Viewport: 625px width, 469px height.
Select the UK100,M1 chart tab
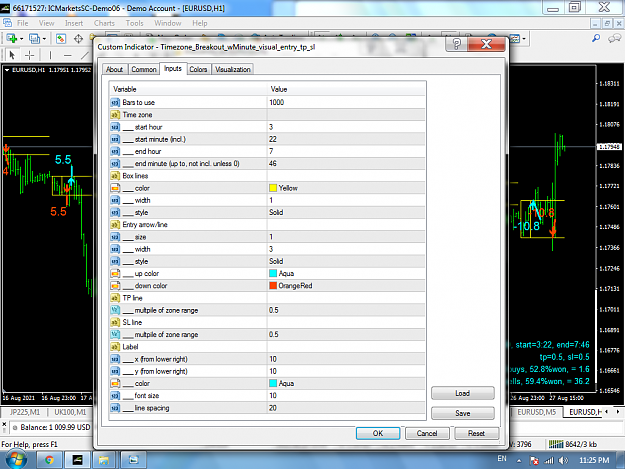(x=70, y=412)
